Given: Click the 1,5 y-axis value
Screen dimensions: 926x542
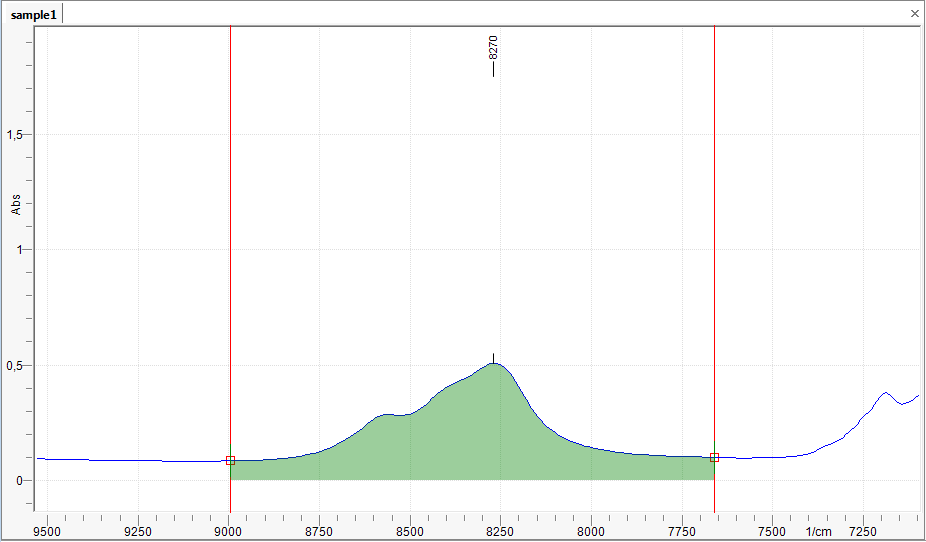Looking at the screenshot, I should pyautogui.click(x=15, y=135).
